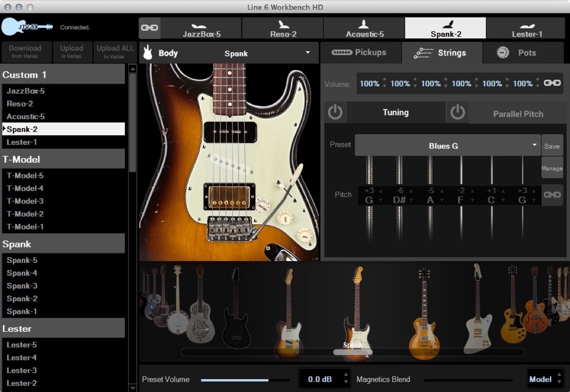Click Upload ALL to Variax button
The width and height of the screenshot is (570, 392).
click(x=115, y=52)
